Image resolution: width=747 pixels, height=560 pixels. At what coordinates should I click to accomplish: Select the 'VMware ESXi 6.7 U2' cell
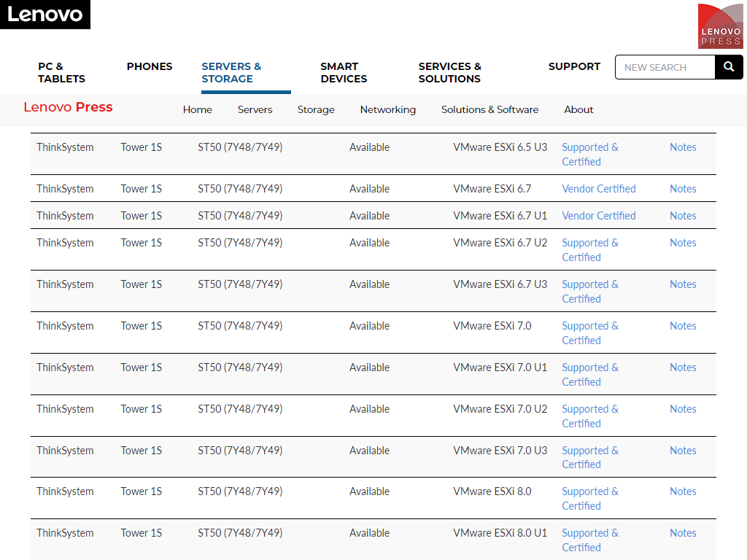(x=500, y=243)
